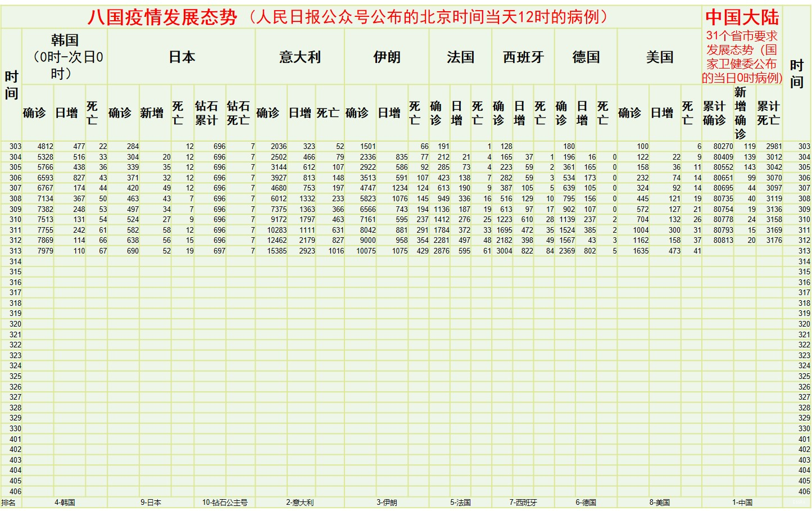The height and width of the screenshot is (511, 812).
Task: Select the 日本 country header cell
Action: pos(182,57)
